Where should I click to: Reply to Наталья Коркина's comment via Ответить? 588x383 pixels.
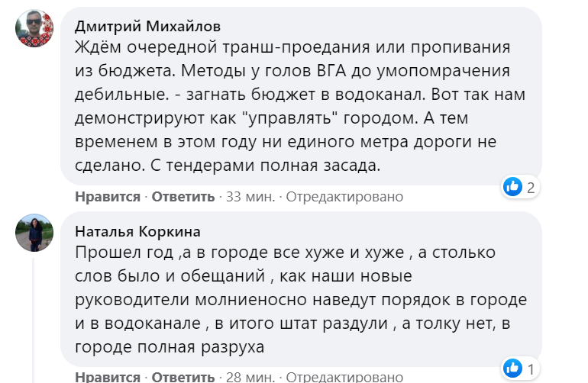coord(183,377)
